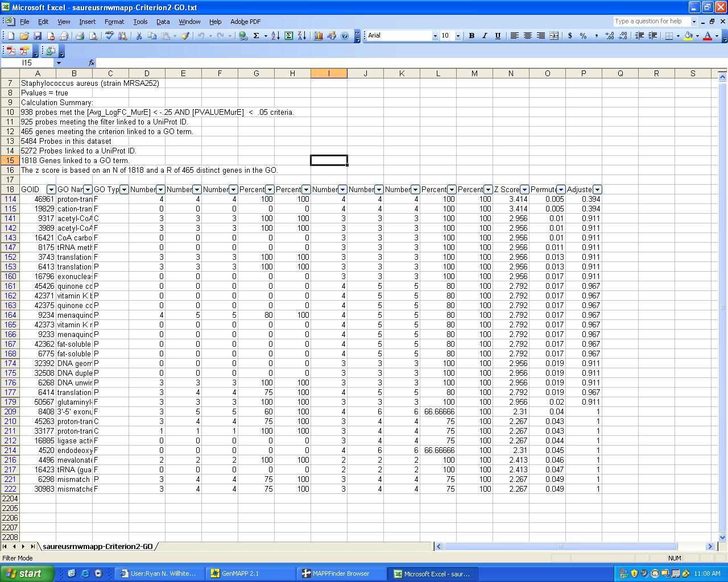Toggle Underline formatting

[x=498, y=36]
